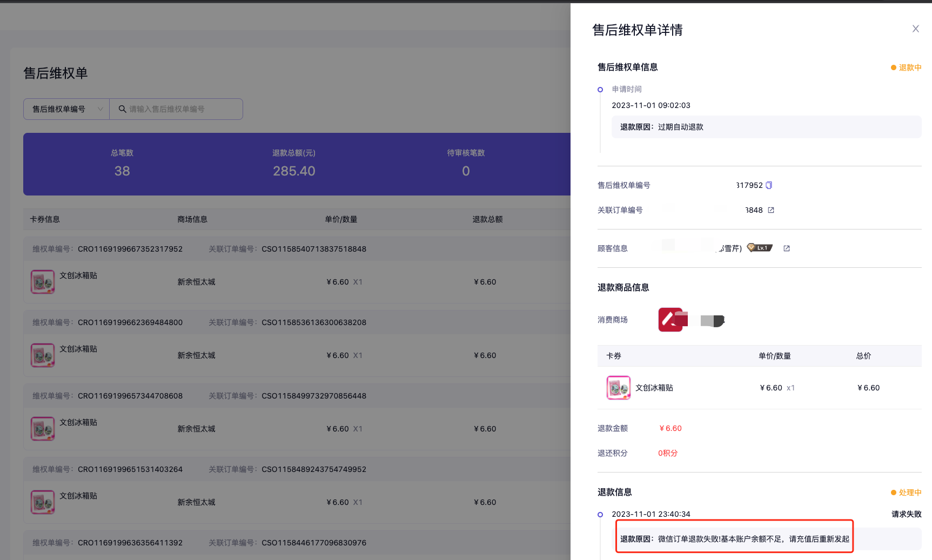Click the 退款中 status indicator
The image size is (932, 560).
906,68
